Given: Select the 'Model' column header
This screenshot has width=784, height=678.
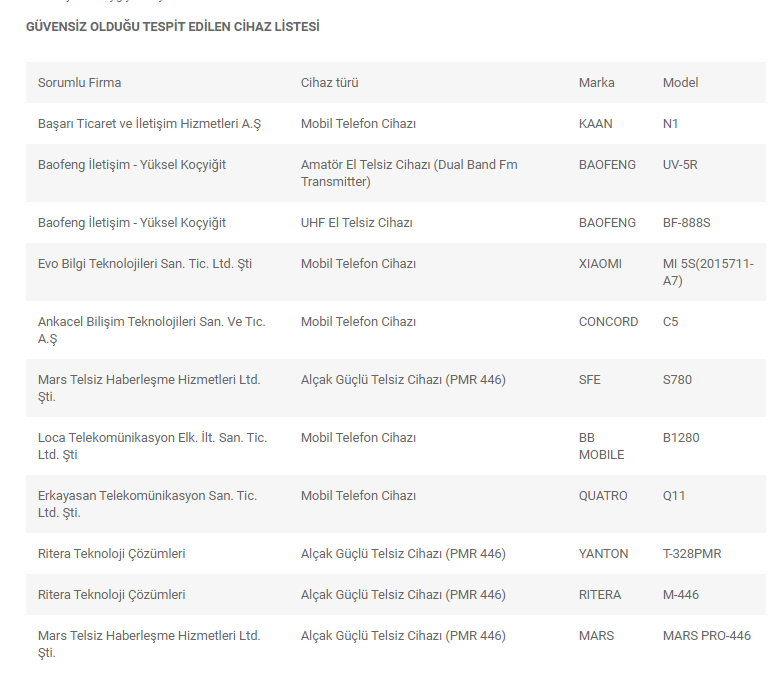Looking at the screenshot, I should click(x=680, y=82).
